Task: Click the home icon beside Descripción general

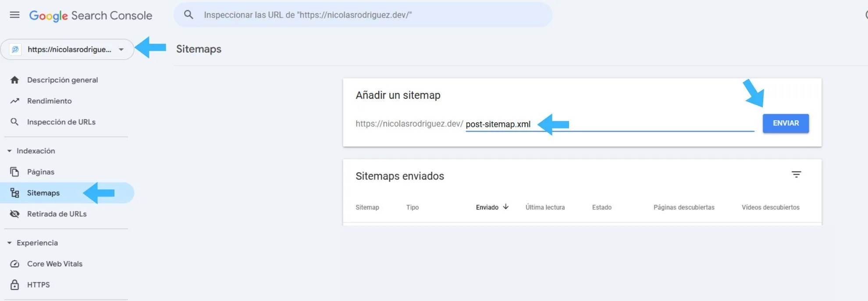Action: [14, 80]
